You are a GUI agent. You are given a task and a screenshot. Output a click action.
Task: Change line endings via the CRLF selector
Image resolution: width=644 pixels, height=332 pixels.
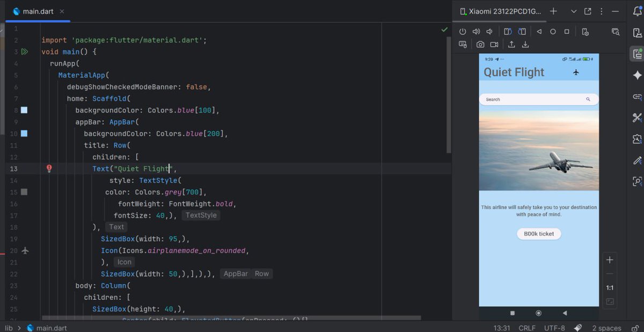point(526,328)
